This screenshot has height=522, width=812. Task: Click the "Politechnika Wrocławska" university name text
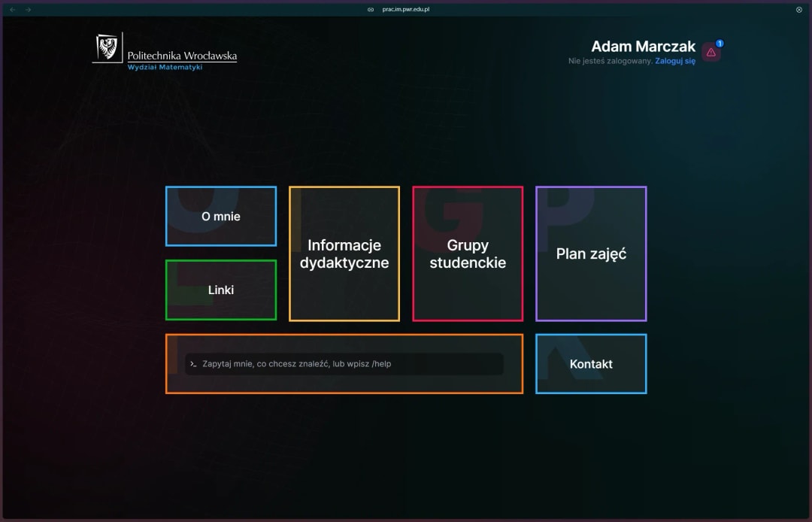click(182, 56)
